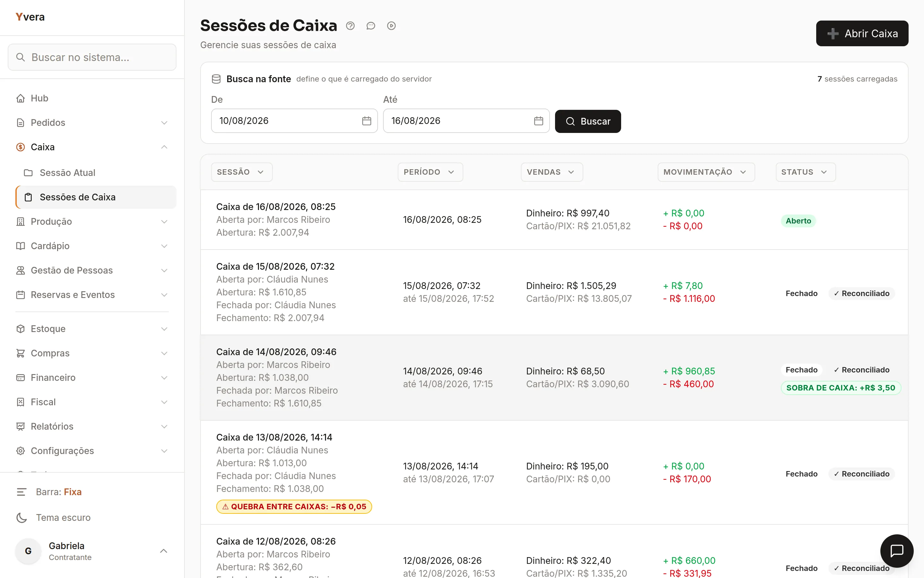Open the Relatórios menu item
This screenshot has width=924, height=578.
92,427
